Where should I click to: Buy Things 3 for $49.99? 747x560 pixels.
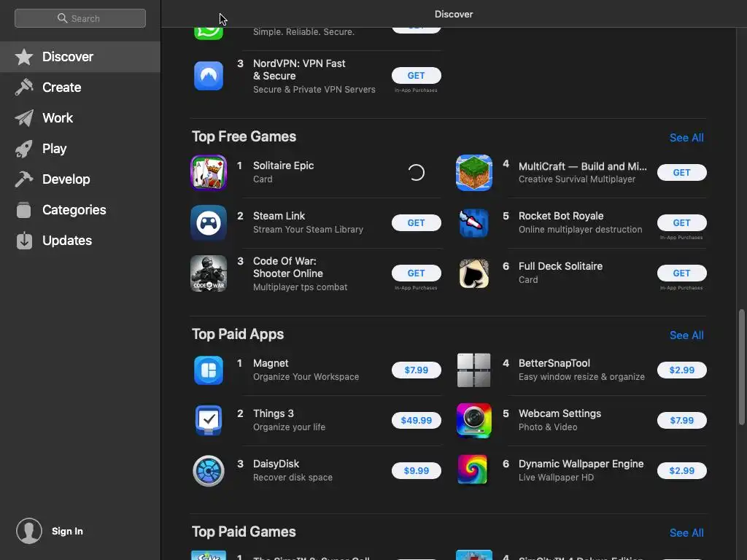[417, 421]
